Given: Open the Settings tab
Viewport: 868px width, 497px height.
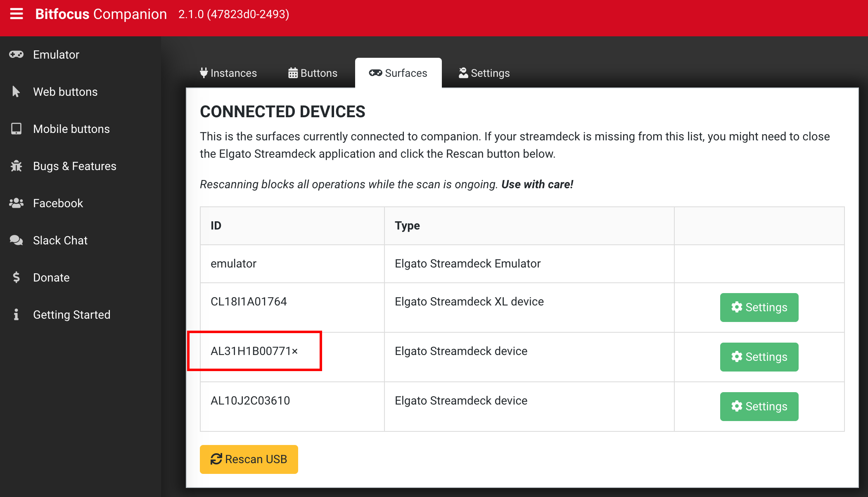Looking at the screenshot, I should pyautogui.click(x=484, y=73).
